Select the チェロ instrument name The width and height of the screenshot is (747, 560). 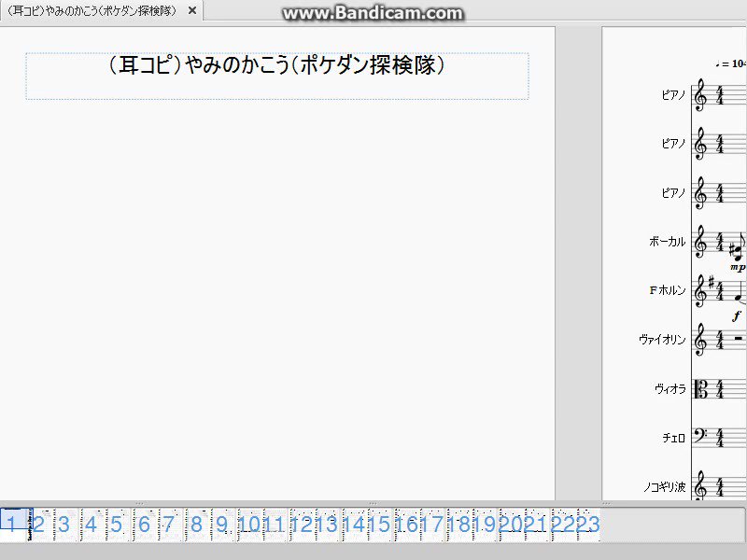pos(673,438)
